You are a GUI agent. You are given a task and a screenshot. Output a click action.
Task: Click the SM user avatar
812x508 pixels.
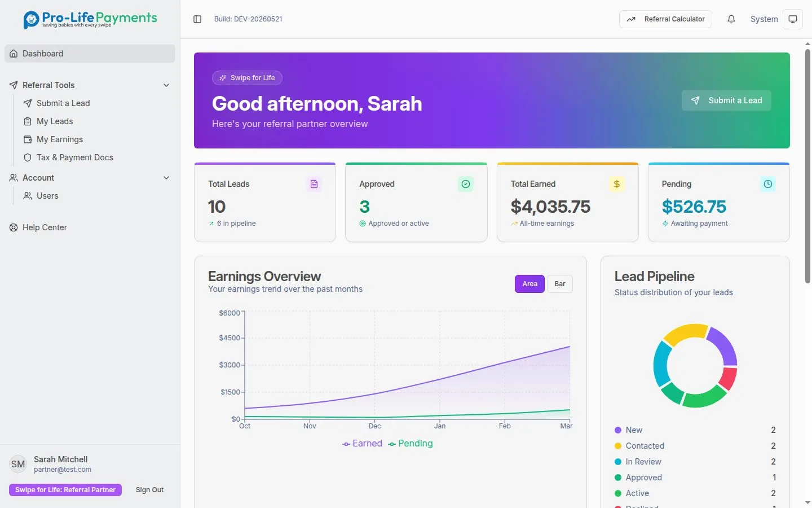click(x=18, y=464)
